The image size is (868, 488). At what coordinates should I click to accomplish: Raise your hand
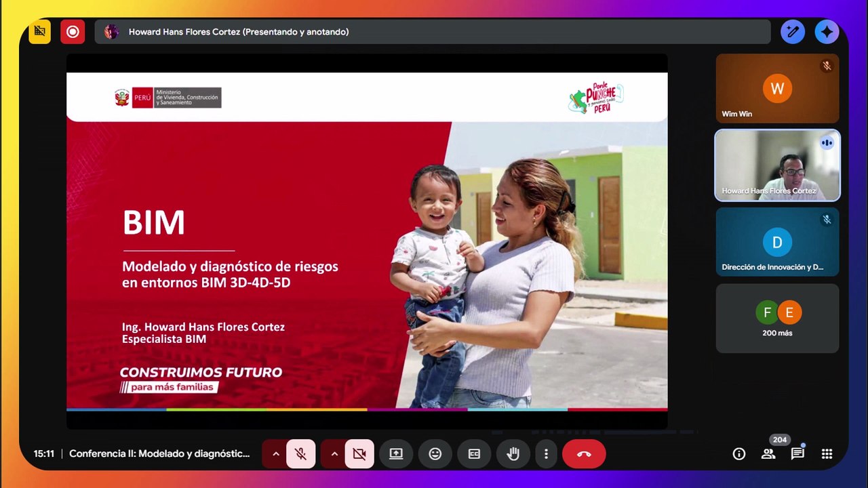pos(513,454)
